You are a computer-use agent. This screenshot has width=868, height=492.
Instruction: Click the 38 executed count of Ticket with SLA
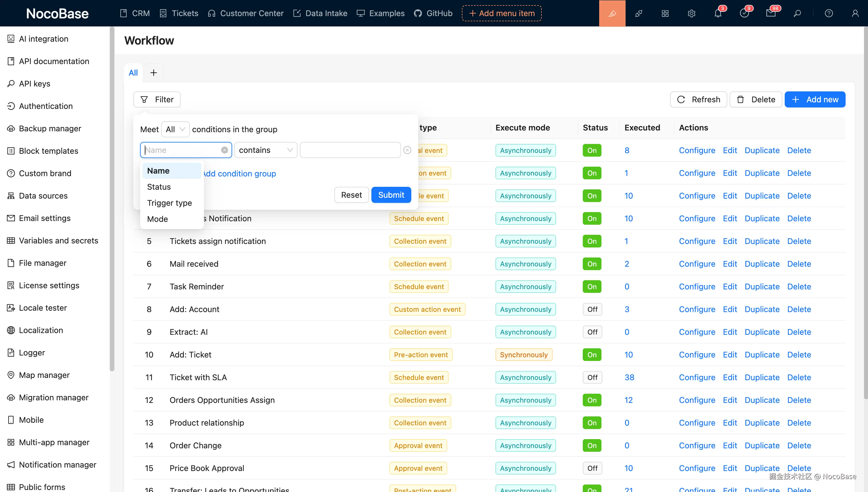click(629, 377)
